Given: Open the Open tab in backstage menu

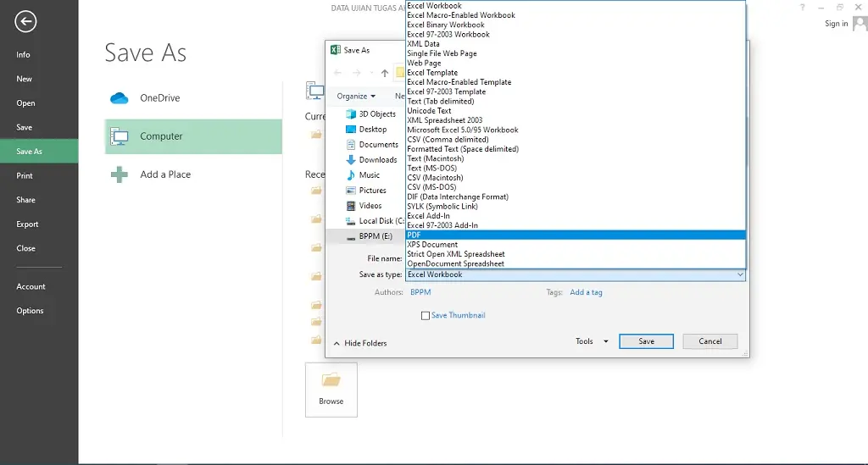Looking at the screenshot, I should click(39, 103).
